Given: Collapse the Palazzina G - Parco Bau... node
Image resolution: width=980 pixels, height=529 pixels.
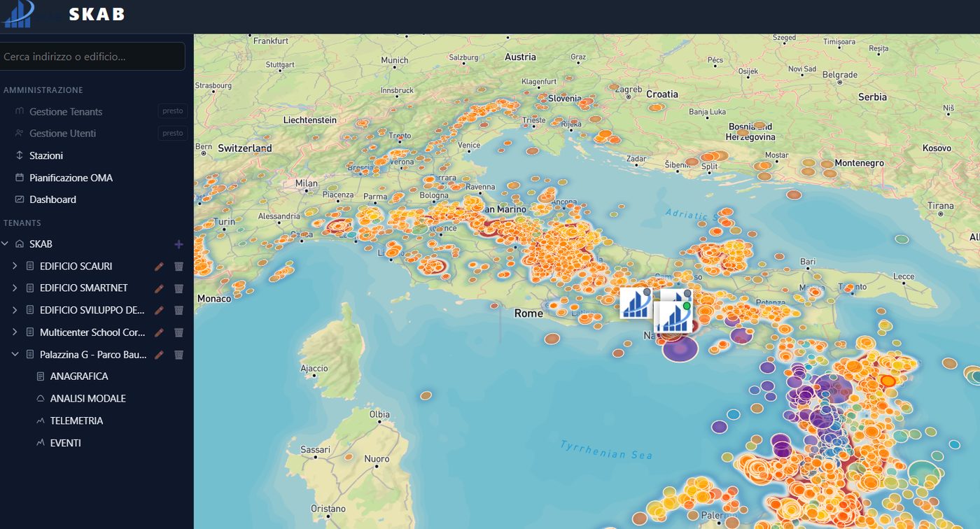Looking at the screenshot, I should tap(15, 355).
